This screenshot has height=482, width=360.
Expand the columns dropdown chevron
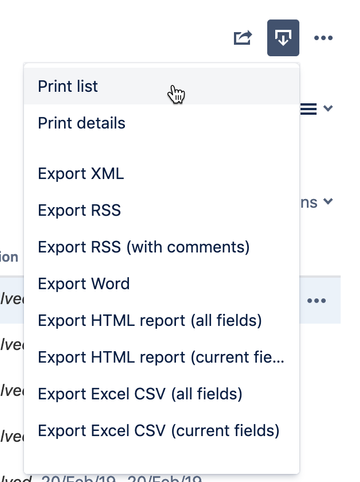(328, 202)
